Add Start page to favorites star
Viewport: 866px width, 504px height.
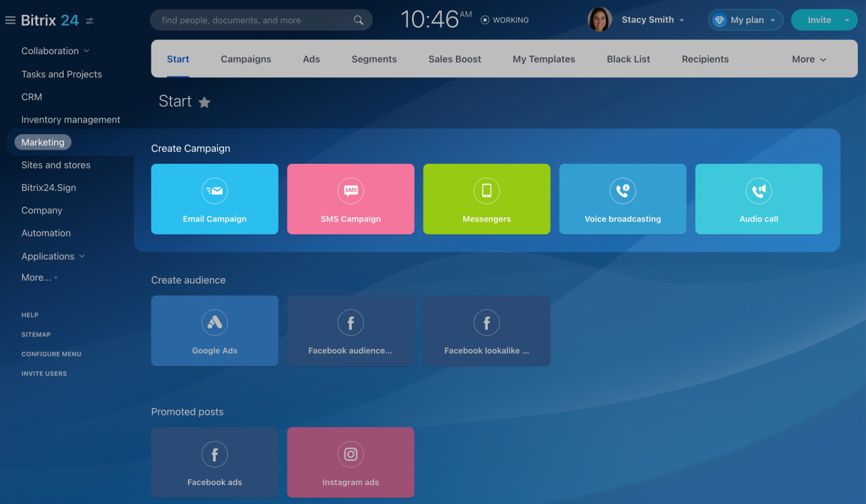[204, 102]
